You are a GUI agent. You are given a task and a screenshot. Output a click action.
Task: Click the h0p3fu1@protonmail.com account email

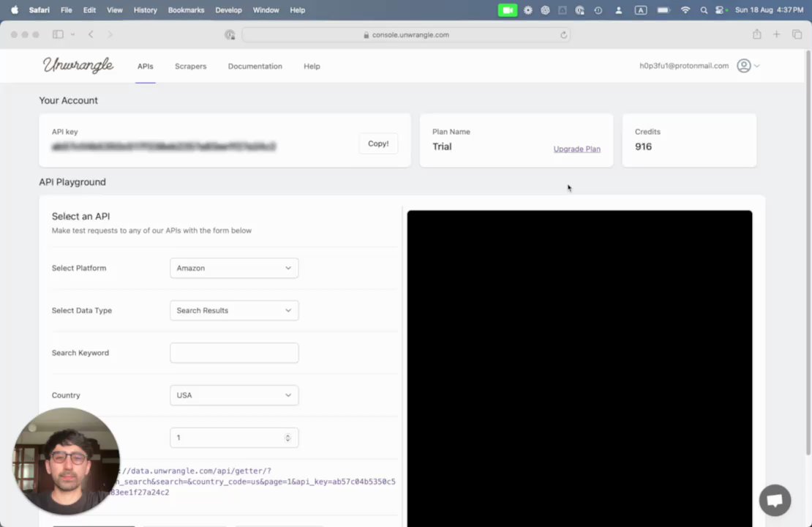point(683,66)
